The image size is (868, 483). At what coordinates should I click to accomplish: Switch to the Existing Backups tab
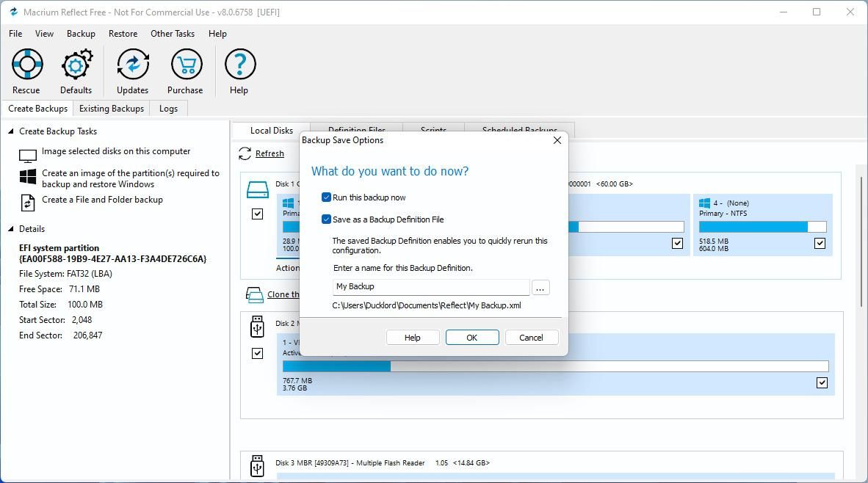(x=112, y=109)
